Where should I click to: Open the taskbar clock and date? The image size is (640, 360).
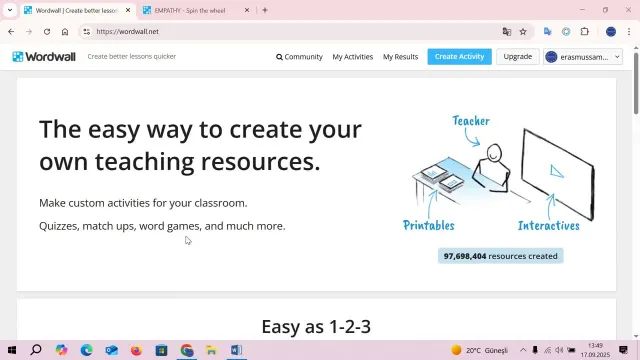pyautogui.click(x=595, y=350)
